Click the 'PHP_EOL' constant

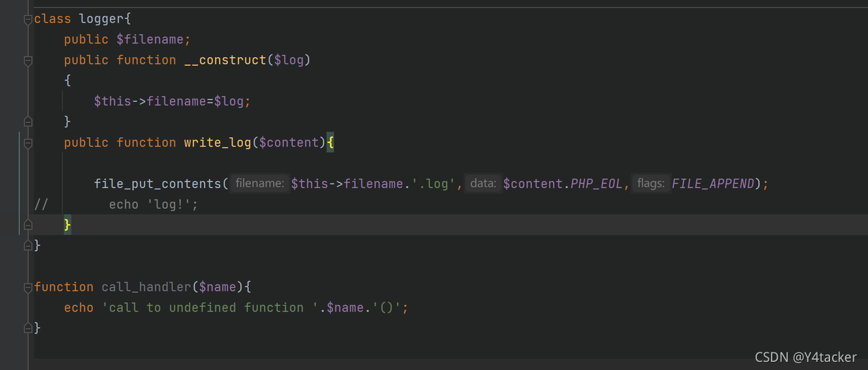pos(597,184)
